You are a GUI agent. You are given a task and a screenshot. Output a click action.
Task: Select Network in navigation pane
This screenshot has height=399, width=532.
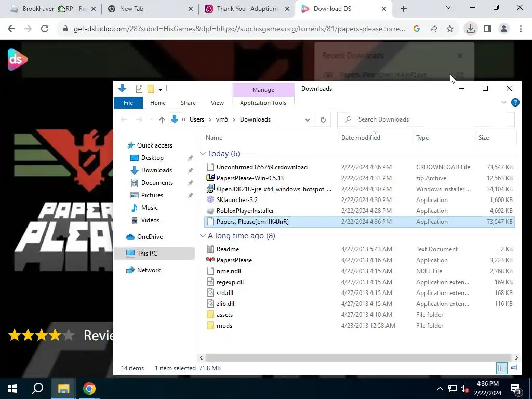pyautogui.click(x=149, y=270)
